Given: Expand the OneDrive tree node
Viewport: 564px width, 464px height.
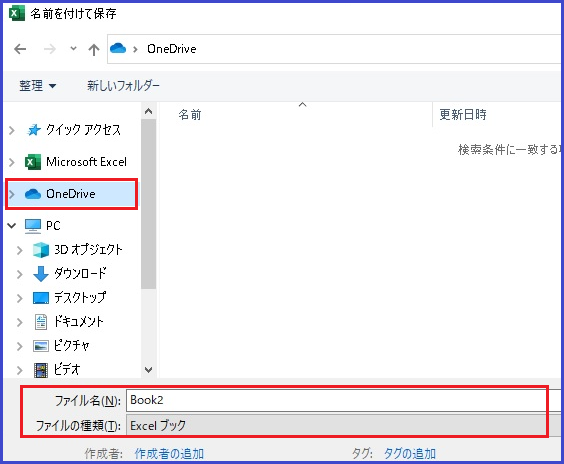Looking at the screenshot, I should click(x=12, y=194).
